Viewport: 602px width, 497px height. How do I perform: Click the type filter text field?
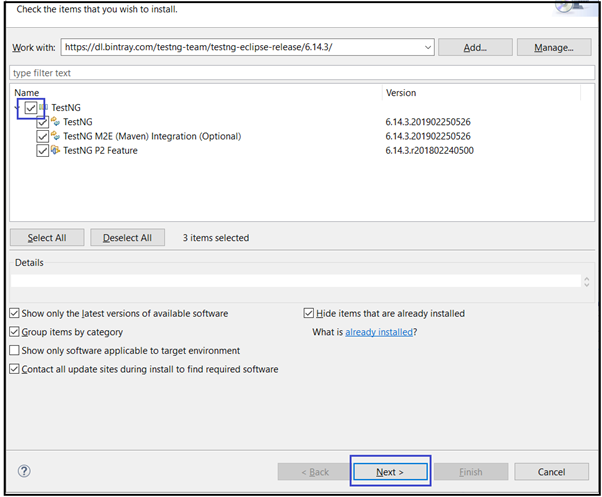tap(302, 73)
